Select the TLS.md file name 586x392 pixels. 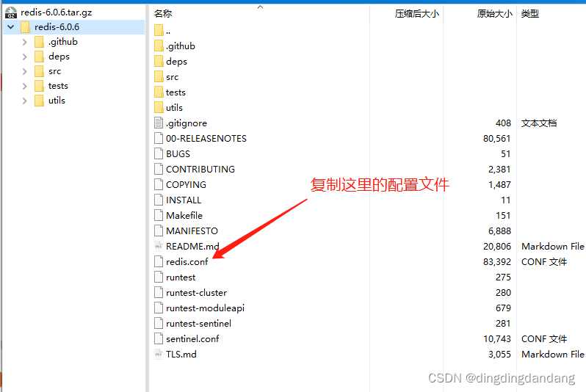pyautogui.click(x=181, y=355)
